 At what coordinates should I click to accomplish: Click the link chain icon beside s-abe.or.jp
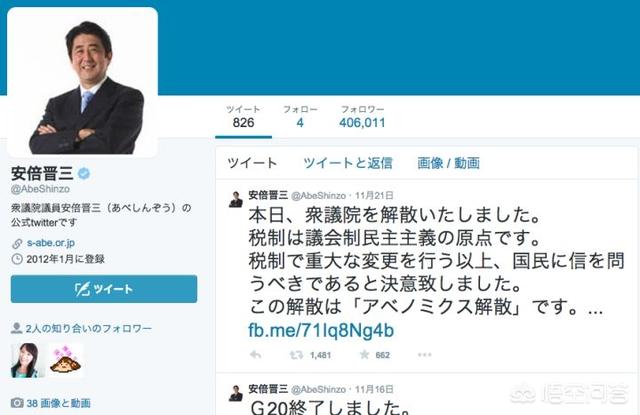click(x=17, y=244)
